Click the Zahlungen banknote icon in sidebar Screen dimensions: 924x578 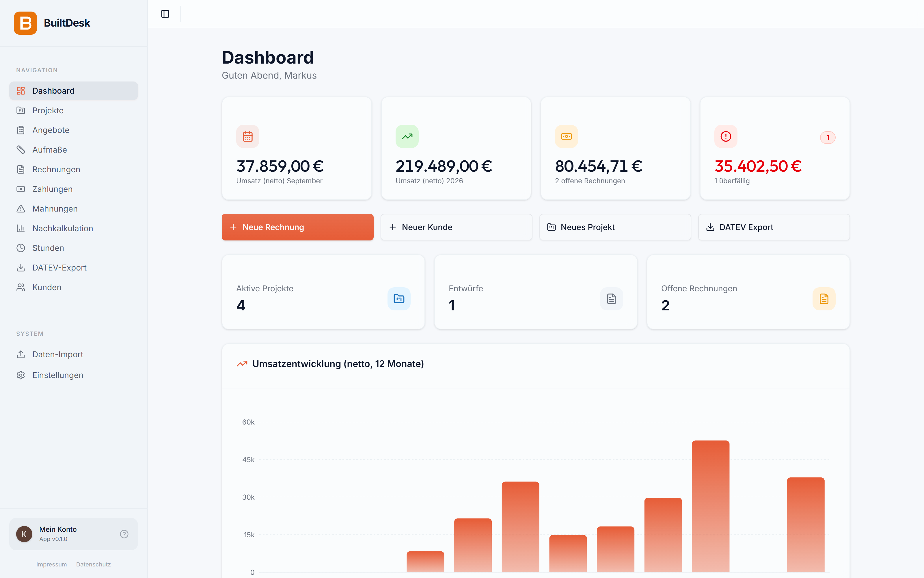pyautogui.click(x=21, y=189)
